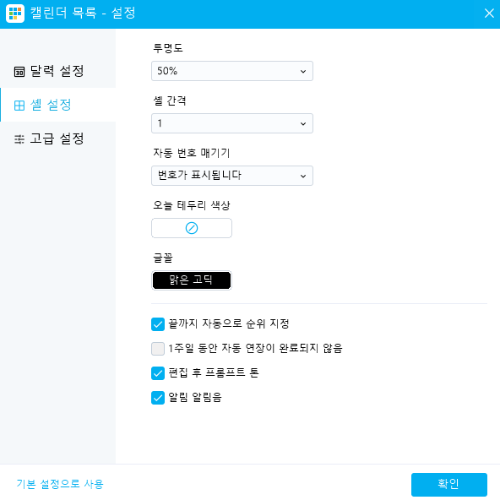Open the 셀 간격 dropdown
500x502 pixels.
coord(232,123)
